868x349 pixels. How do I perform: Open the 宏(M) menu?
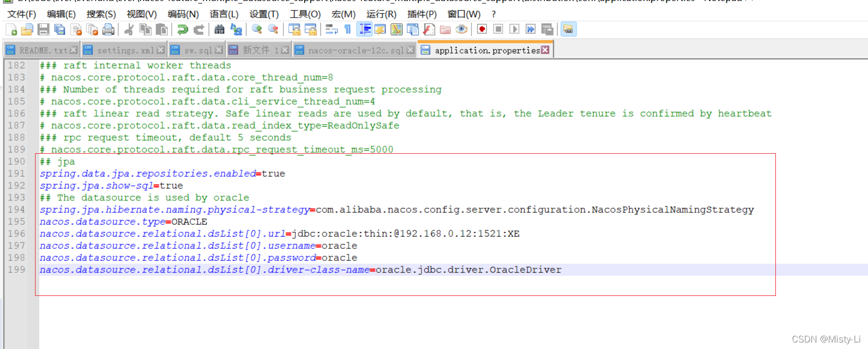tap(343, 14)
